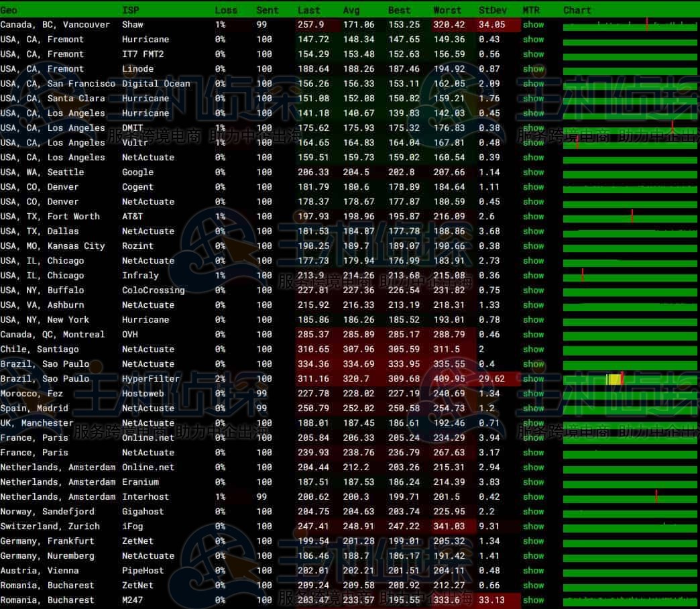
Task: Show MTR for Montreal OVH row
Action: 533,335
